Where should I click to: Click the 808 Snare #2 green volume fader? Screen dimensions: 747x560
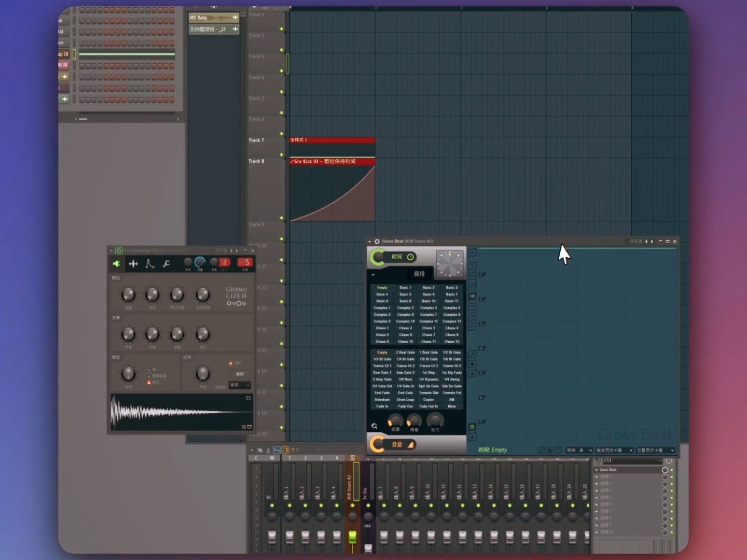tap(352, 537)
